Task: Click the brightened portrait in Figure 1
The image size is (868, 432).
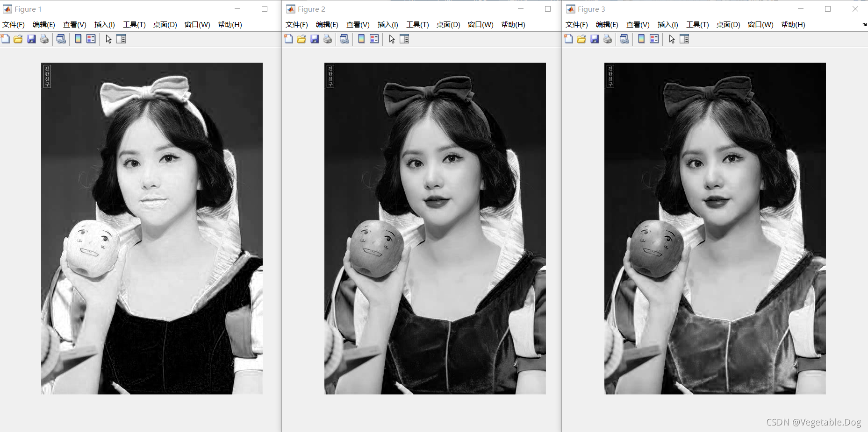Action: pyautogui.click(x=152, y=228)
